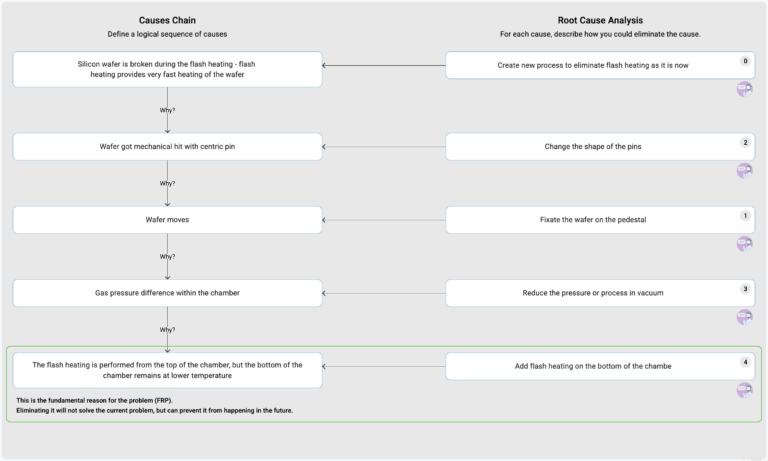Screen dimensions: 768x461
Task: Edit the 'Create new process to eliminate flash heating' field
Action: [590, 66]
